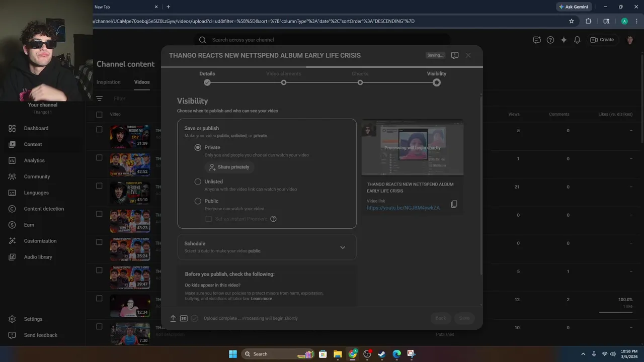Copy the video link with the copy icon
The width and height of the screenshot is (644, 362).
(x=454, y=204)
